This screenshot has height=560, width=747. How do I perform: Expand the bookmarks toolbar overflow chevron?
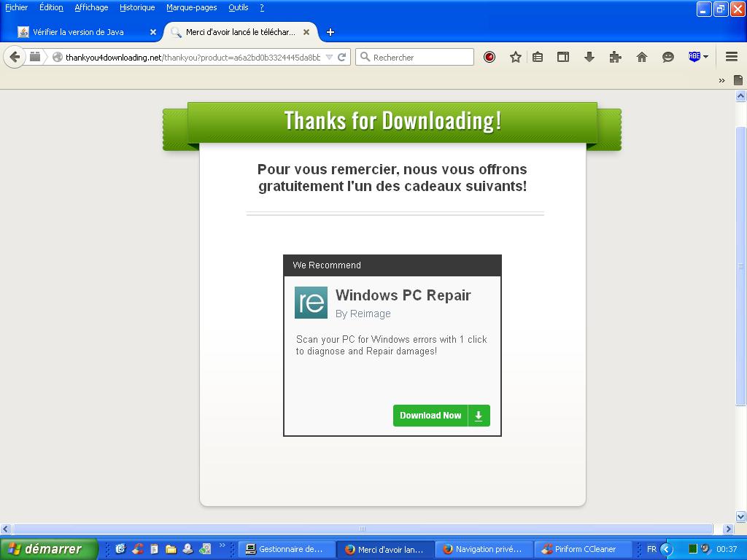pos(721,80)
